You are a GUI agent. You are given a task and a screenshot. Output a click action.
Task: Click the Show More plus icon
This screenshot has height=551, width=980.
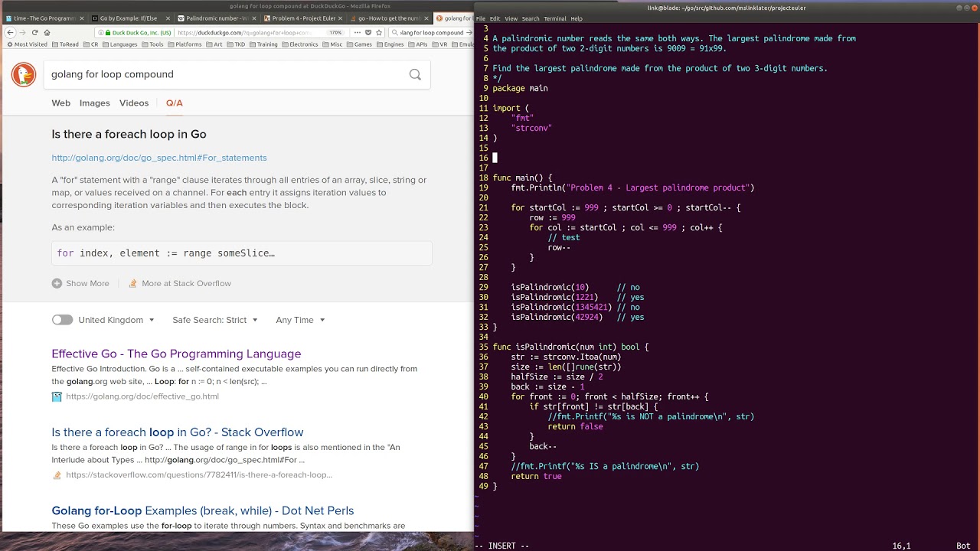point(57,283)
